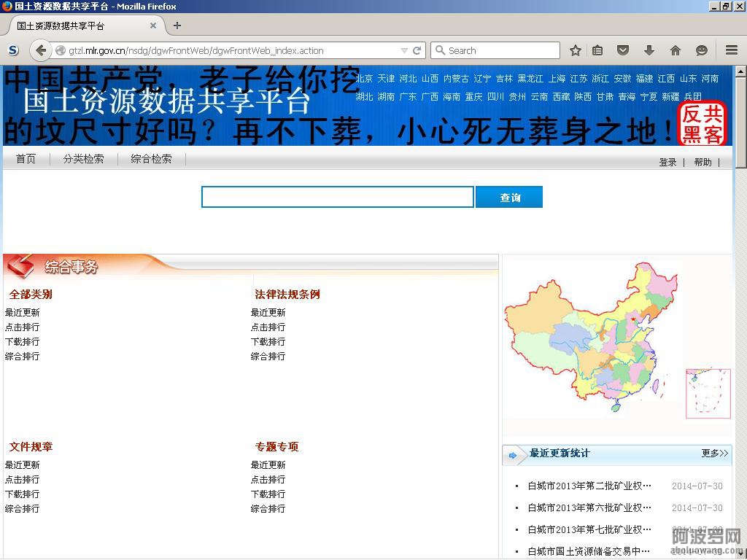Open the Firefox hamburger menu
The height and width of the screenshot is (560, 747).
(731, 50)
